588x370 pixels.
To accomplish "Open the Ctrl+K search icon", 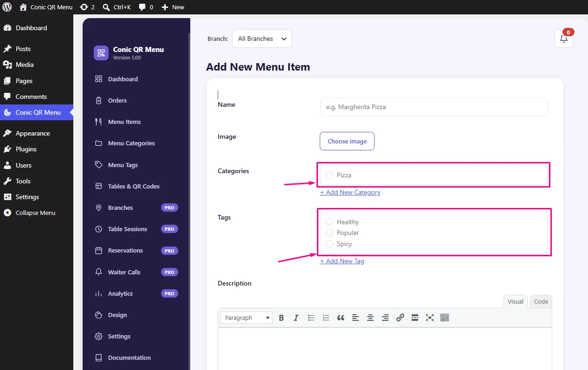I will coord(116,7).
